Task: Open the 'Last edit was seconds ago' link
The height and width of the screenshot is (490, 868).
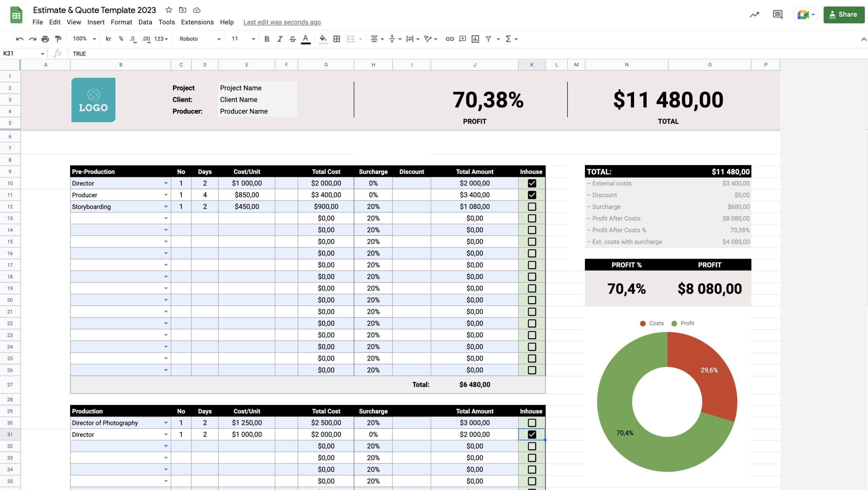Action: click(282, 22)
